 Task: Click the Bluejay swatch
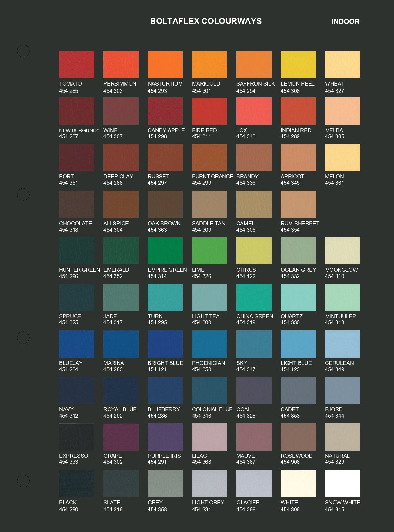77,344
